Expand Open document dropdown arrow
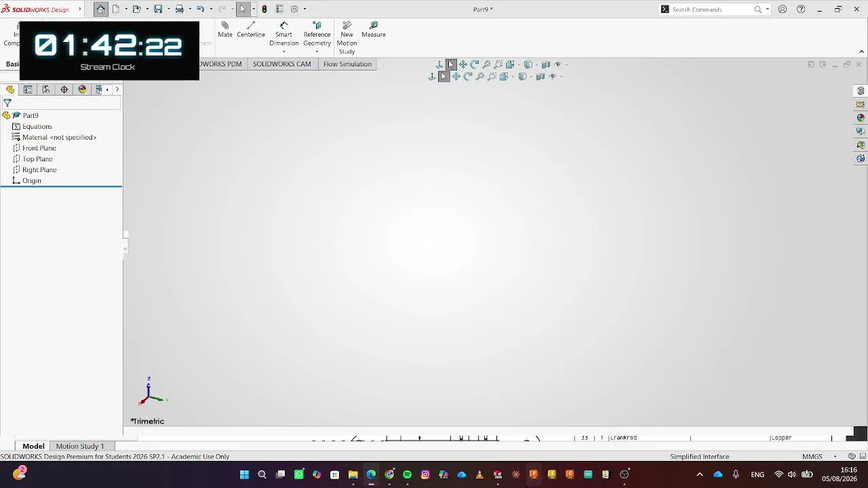Viewport: 868px width, 488px height. coord(147,9)
